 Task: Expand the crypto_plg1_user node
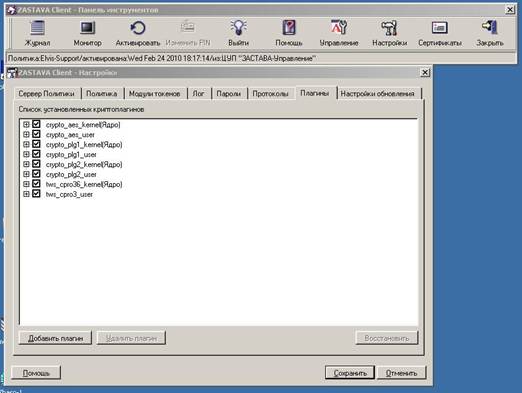click(26, 154)
